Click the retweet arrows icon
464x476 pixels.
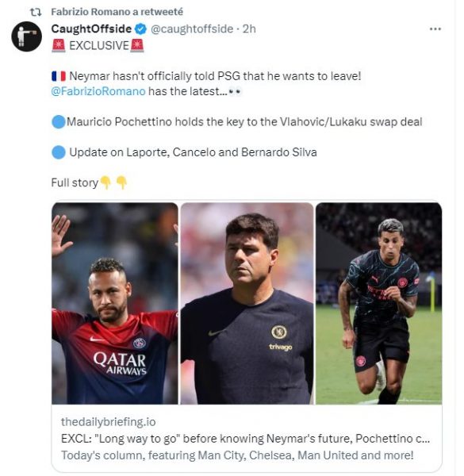pyautogui.click(x=36, y=12)
